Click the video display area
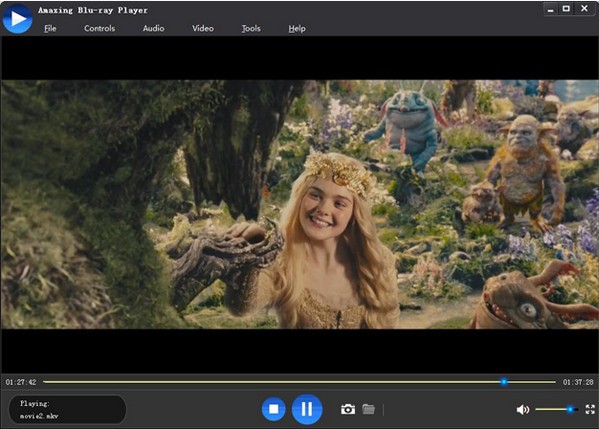 [300, 204]
